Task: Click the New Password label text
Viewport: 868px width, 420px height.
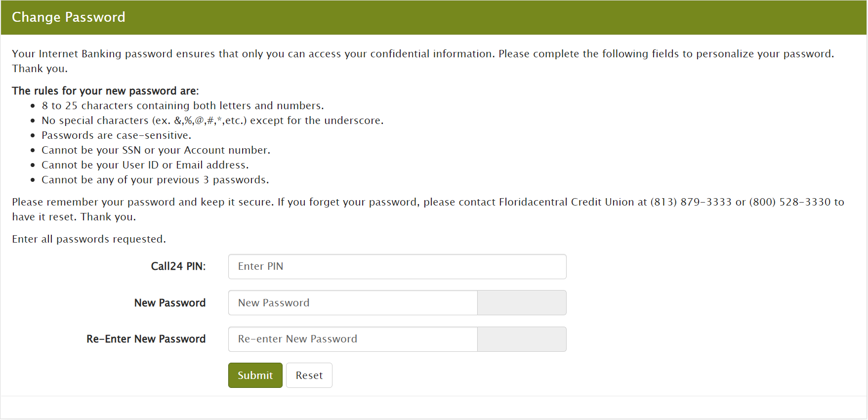Action: click(x=170, y=303)
